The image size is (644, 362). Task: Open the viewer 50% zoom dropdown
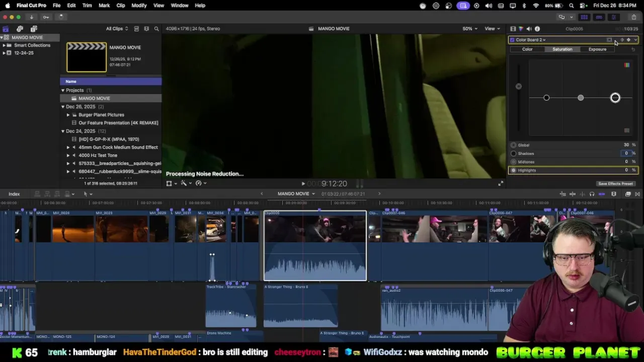470,29
